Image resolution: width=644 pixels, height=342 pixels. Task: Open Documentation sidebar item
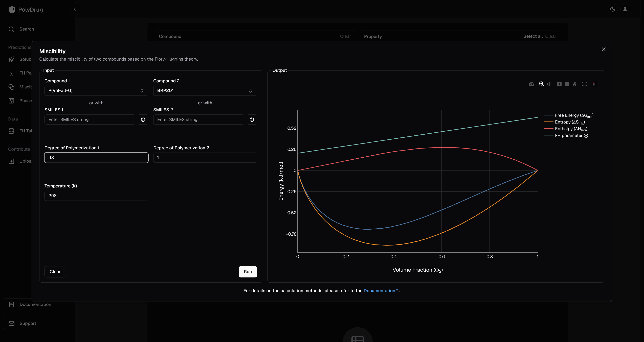[35, 305]
